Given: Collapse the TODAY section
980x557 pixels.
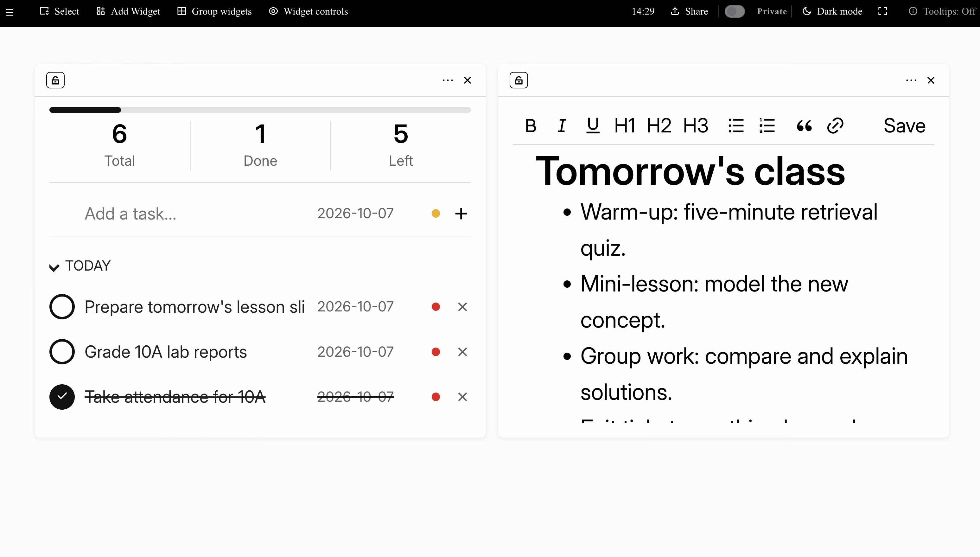Looking at the screenshot, I should [x=80, y=266].
